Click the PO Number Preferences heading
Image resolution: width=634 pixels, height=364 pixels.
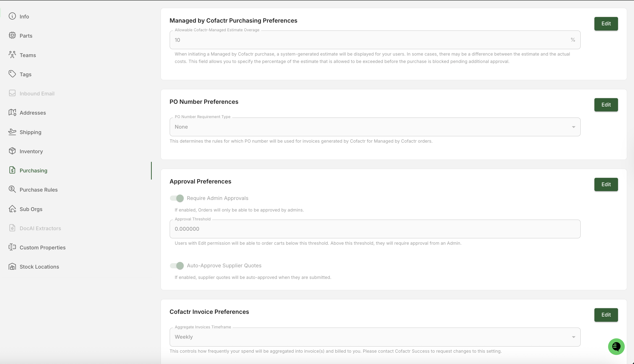point(204,102)
